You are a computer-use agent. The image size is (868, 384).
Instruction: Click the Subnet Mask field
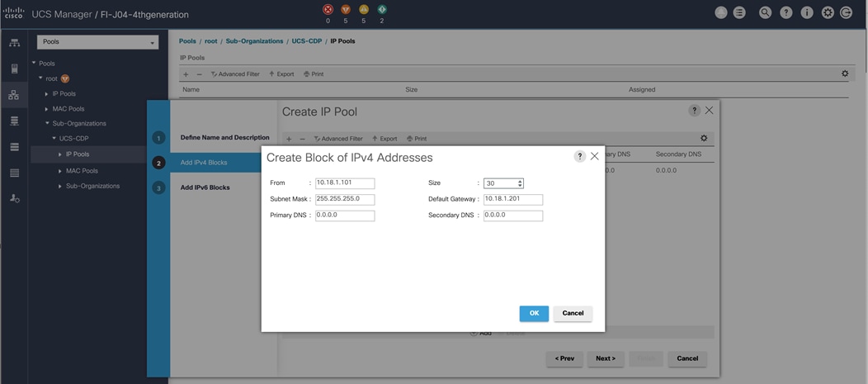(346, 200)
